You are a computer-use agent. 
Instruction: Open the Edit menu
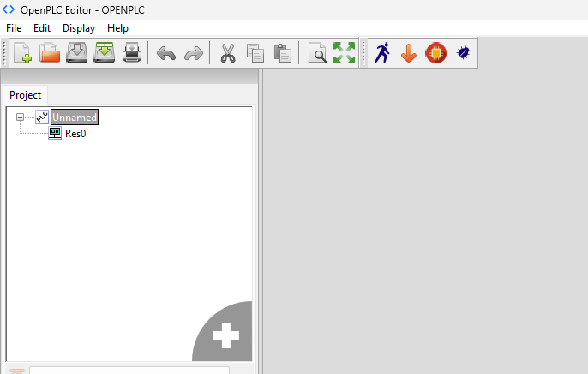42,28
